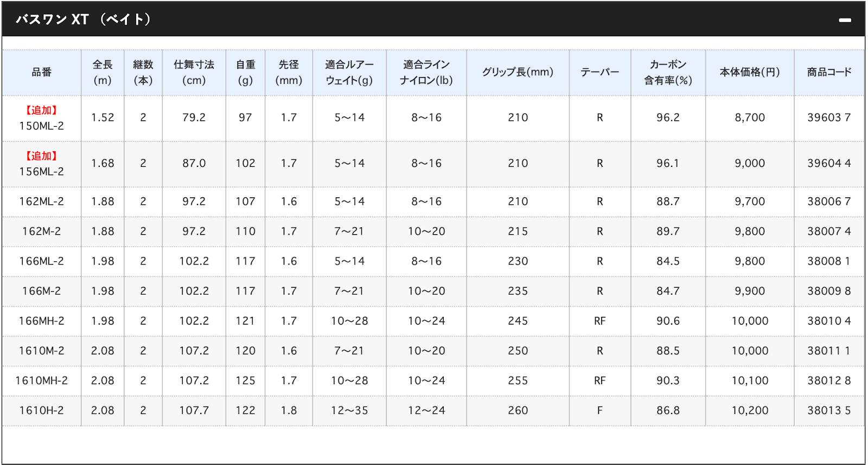Click the 本体価格(円) column header
The height and width of the screenshot is (465, 868).
click(x=749, y=72)
